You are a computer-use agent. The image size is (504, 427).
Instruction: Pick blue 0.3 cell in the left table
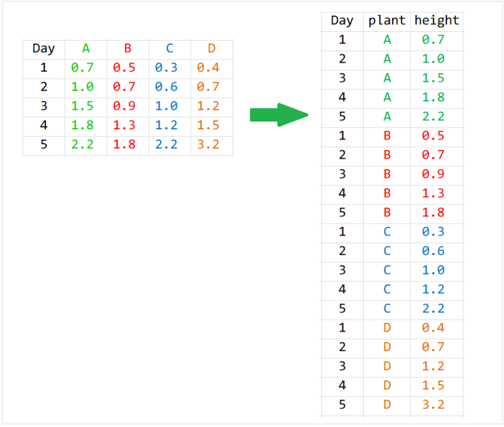point(166,68)
